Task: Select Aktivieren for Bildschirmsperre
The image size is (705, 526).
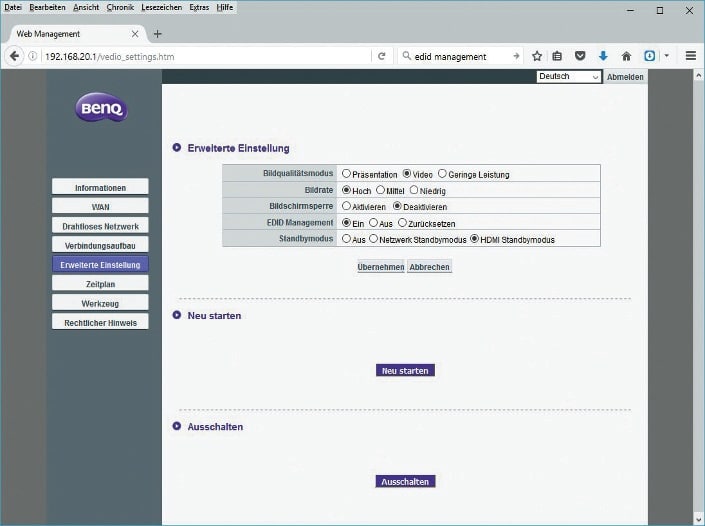Action: point(346,207)
